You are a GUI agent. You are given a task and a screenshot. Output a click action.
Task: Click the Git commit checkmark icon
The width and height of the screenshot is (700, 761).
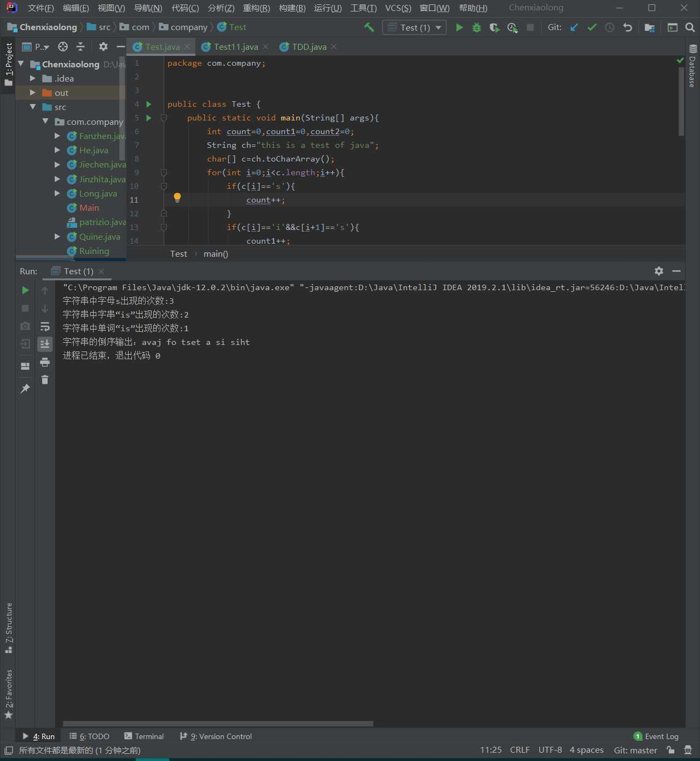point(592,27)
